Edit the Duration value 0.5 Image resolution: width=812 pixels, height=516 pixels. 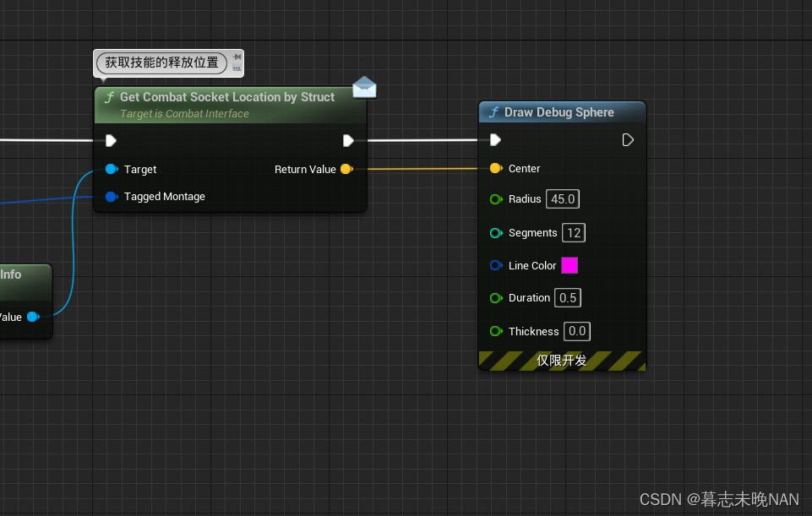tap(568, 298)
